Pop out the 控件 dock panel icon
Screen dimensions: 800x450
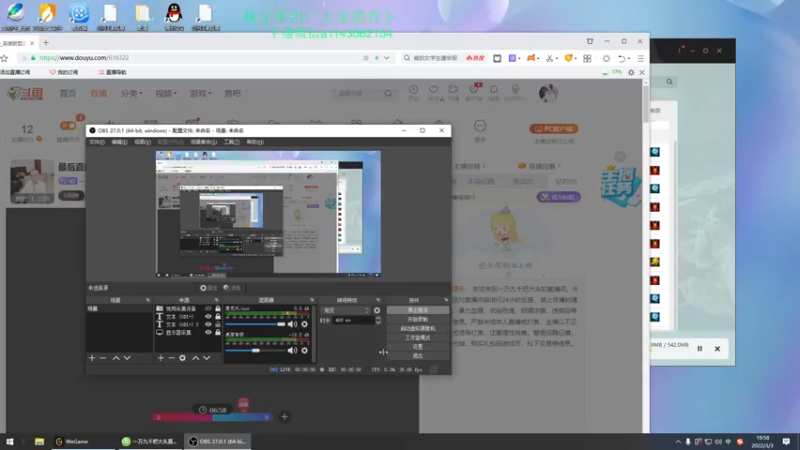[446, 300]
